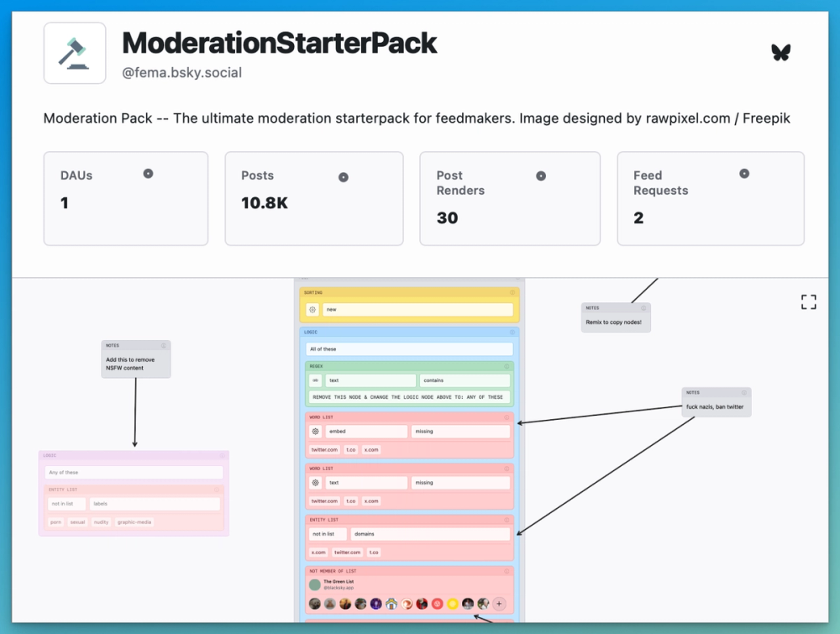Click info icon on embed Word List node

[x=507, y=417]
